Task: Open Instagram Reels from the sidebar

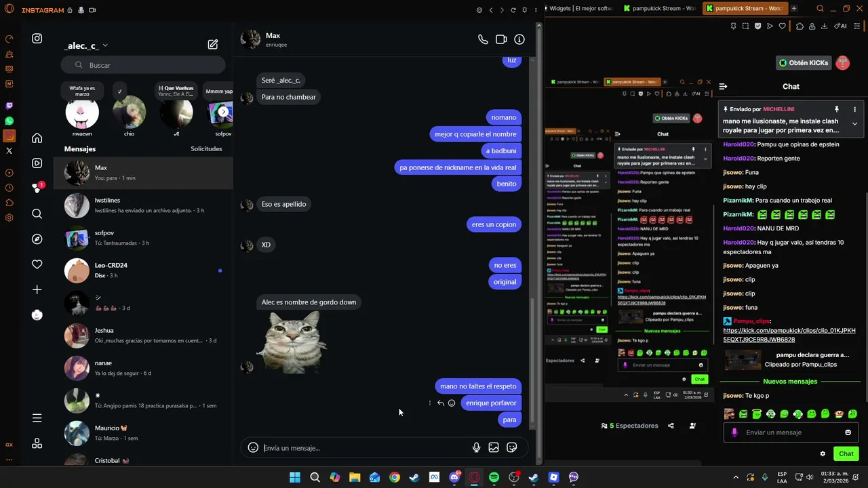Action: point(37,163)
